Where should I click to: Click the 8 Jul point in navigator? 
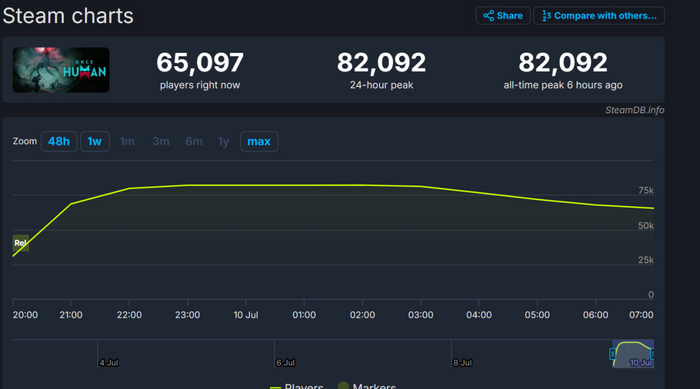462,363
